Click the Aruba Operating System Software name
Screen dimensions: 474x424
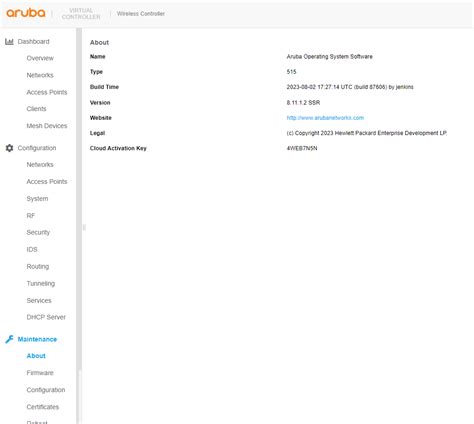[x=329, y=57]
